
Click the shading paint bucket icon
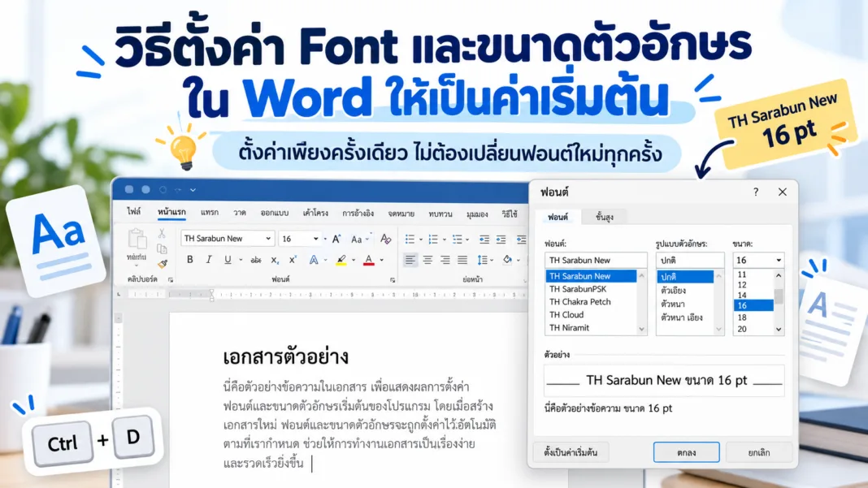pos(508,260)
